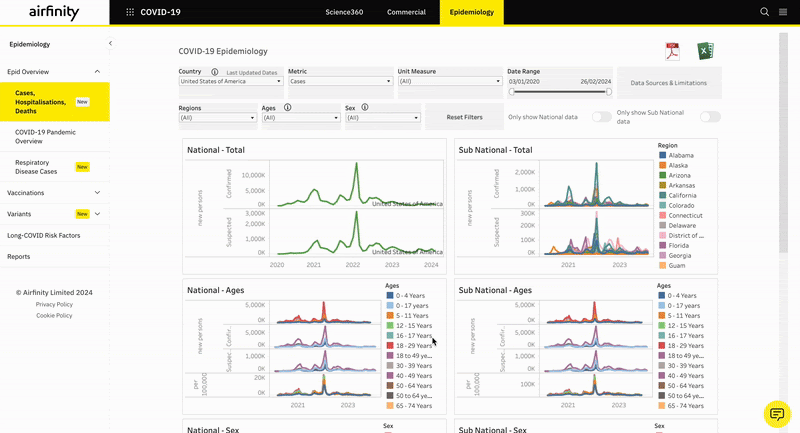This screenshot has width=800, height=433.
Task: Open the Country dropdown
Action: [x=230, y=81]
